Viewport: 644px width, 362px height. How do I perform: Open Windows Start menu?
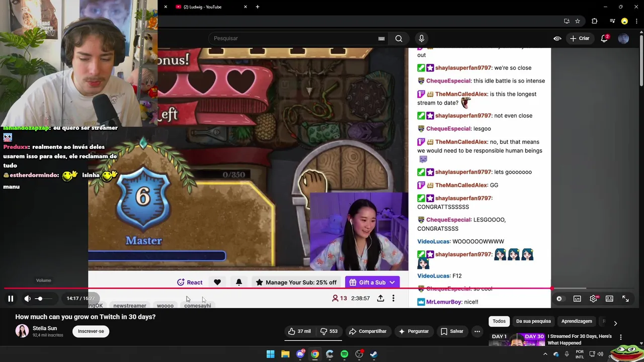click(x=271, y=354)
